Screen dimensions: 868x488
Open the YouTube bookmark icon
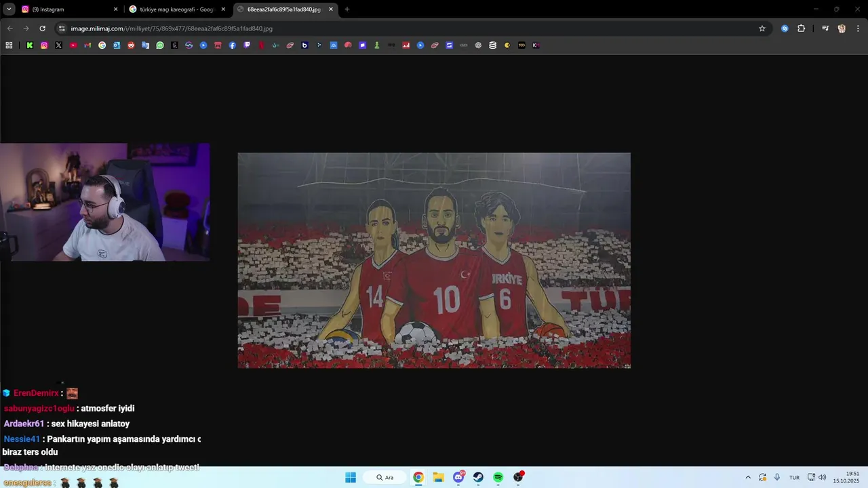pyautogui.click(x=73, y=45)
